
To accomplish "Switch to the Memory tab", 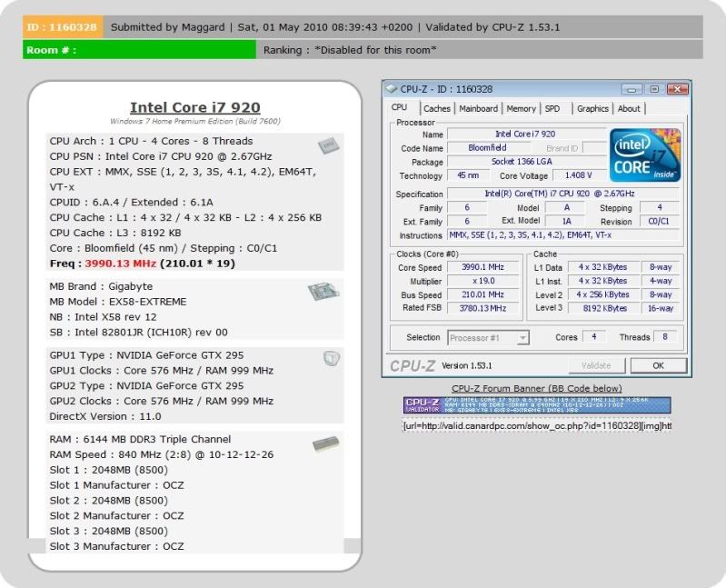I will [521, 108].
